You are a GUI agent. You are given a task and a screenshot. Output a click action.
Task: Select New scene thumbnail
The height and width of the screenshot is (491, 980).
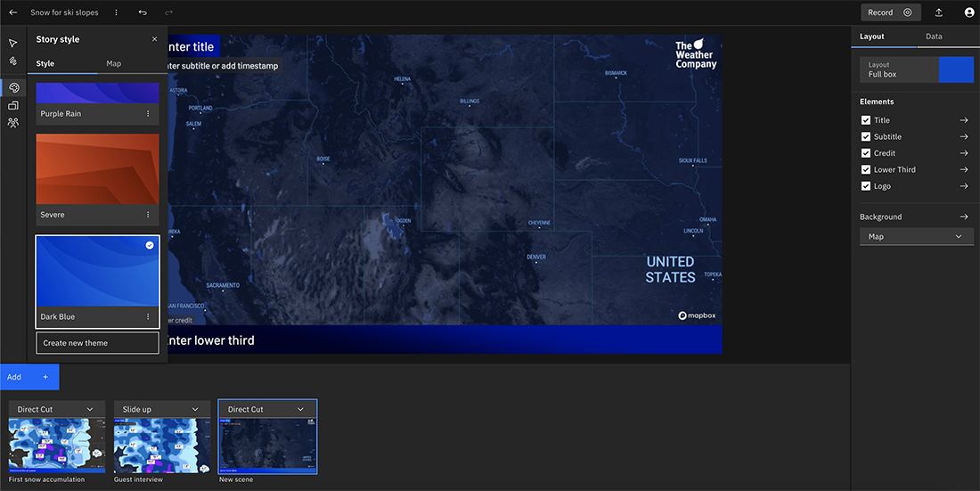(x=267, y=446)
